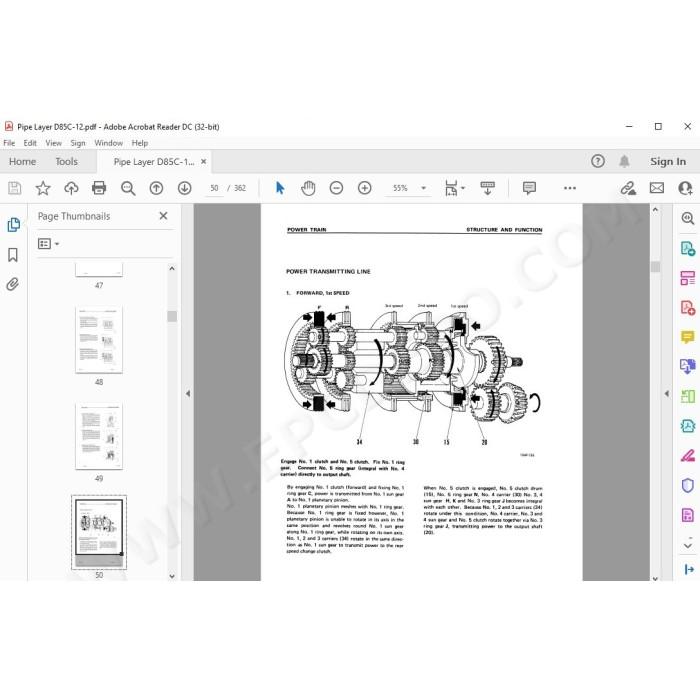
Task: Open Fill & Sign pen tool
Action: point(688,456)
